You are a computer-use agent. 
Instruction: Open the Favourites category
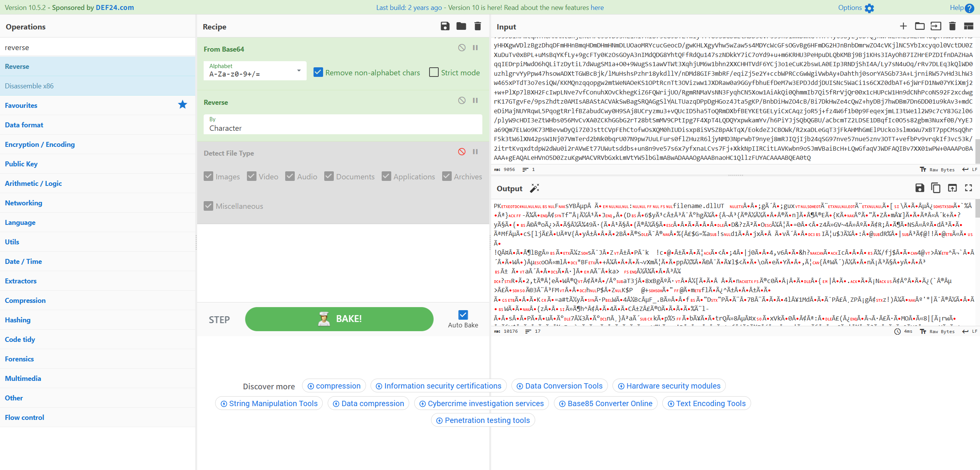pos(21,106)
